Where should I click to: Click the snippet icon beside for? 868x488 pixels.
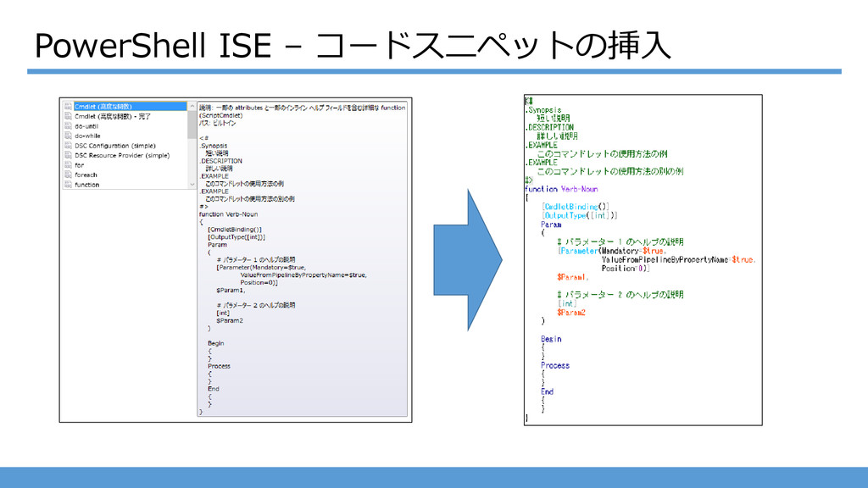coord(68,165)
